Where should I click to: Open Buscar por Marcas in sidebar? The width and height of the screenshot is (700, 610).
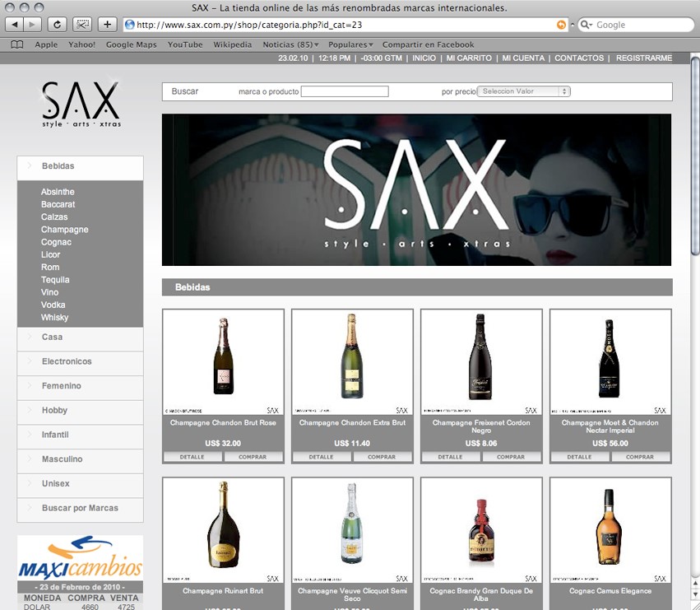81,509
